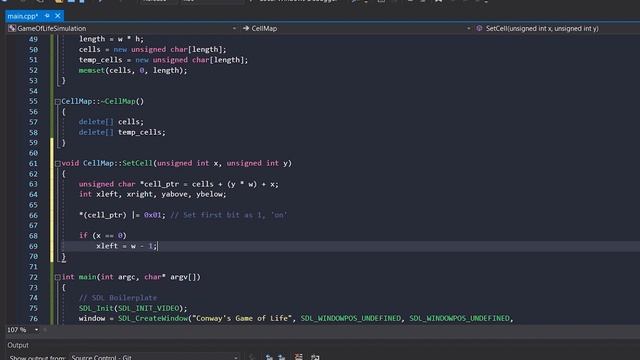Click the '0x01' literal on line 66
This screenshot has width=640, height=360.
[x=152, y=215]
